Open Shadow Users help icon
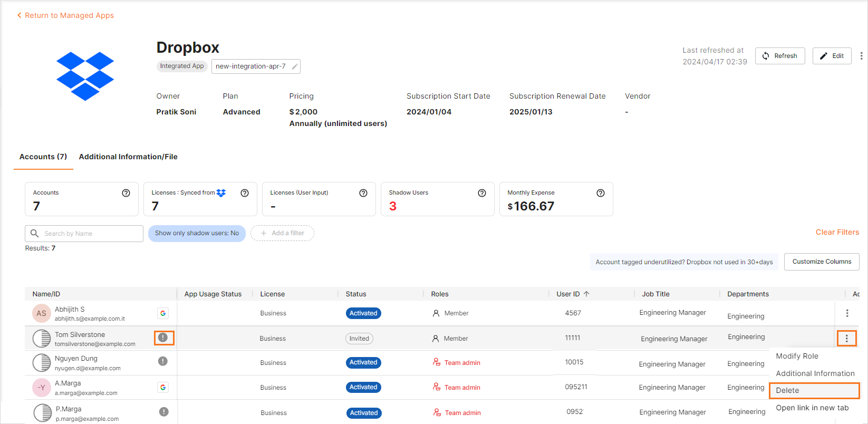 pos(482,193)
